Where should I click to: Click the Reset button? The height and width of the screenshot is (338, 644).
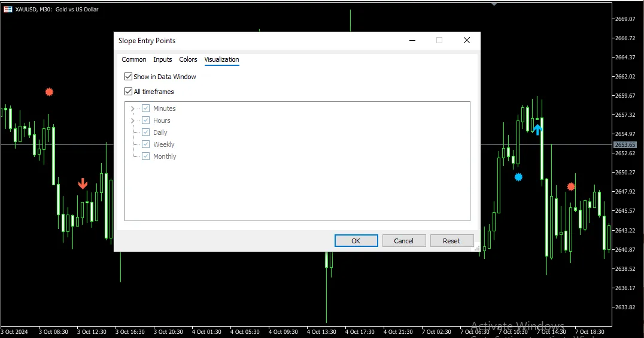pyautogui.click(x=451, y=241)
